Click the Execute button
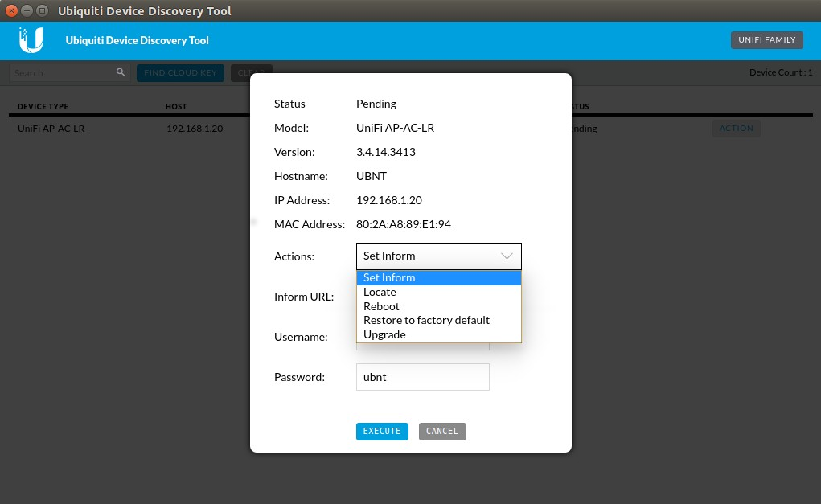821x504 pixels. click(382, 431)
